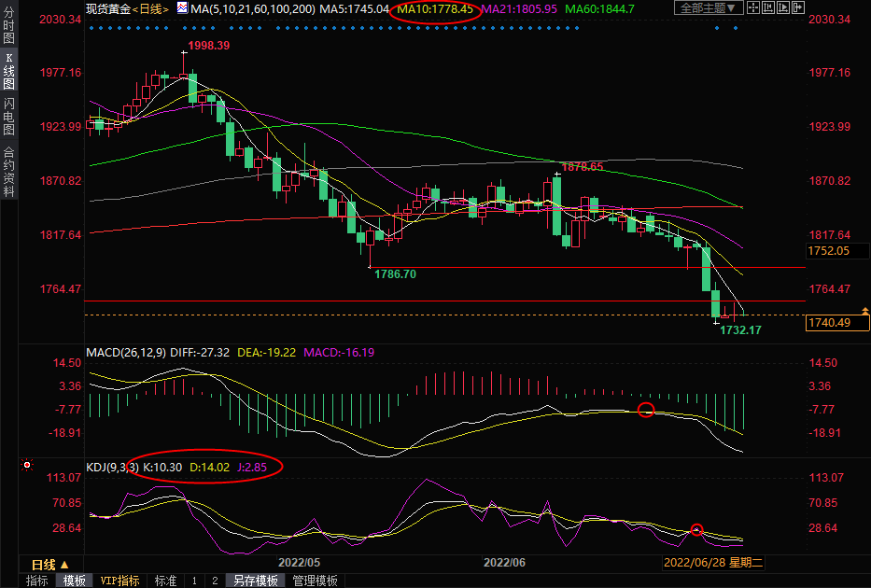Click the 指标 tab at bottom
871x588 pixels.
37,581
